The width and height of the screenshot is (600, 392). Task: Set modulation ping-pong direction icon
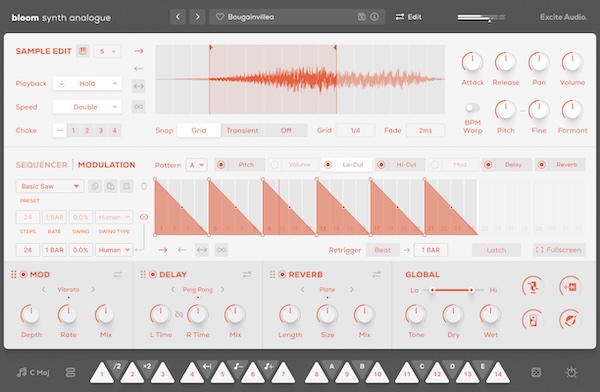202,250
